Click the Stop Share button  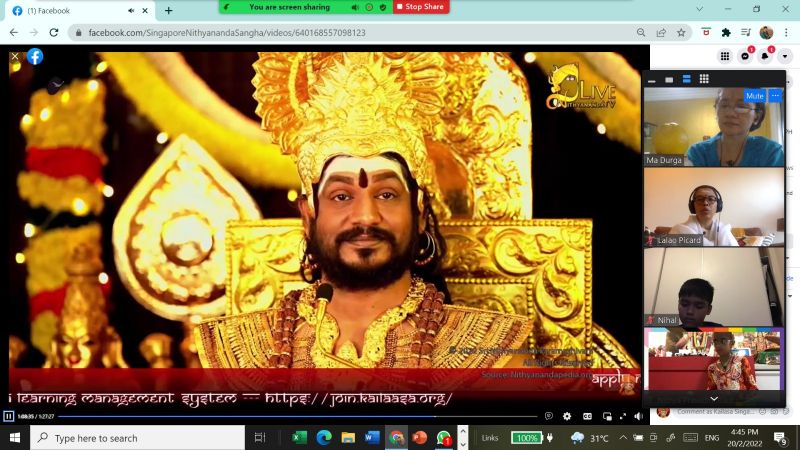click(421, 7)
